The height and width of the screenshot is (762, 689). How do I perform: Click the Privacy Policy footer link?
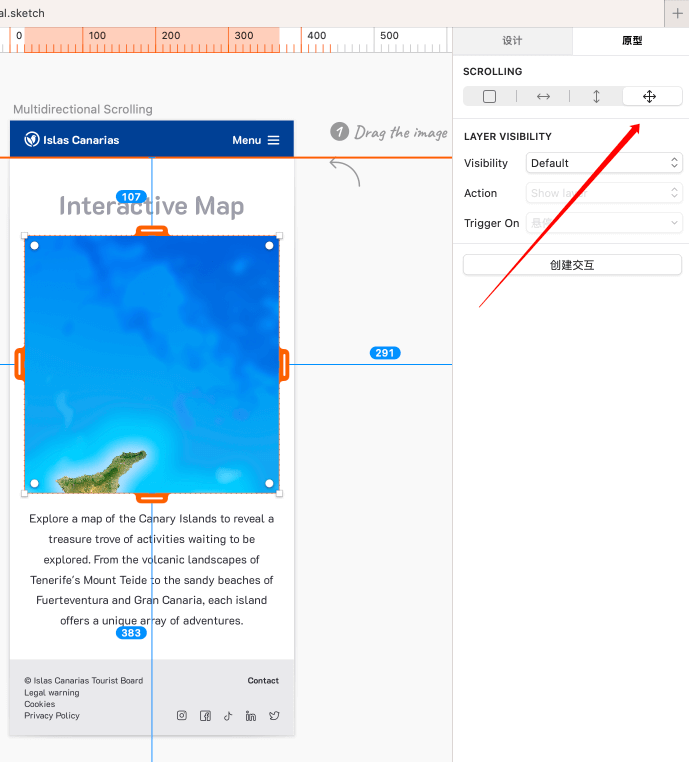(x=52, y=716)
